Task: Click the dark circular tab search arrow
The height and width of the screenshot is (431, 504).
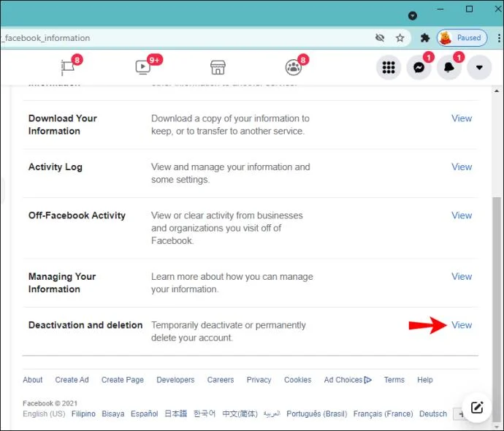Action: point(413,15)
